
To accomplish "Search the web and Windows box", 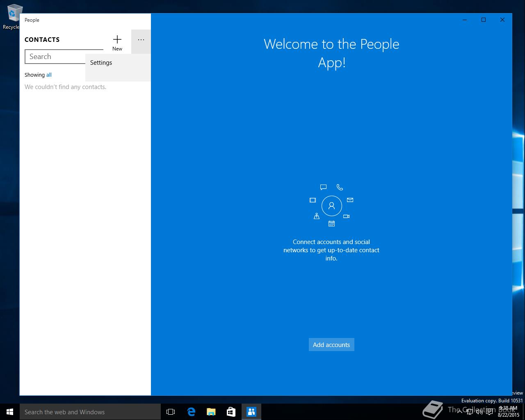I will (90, 412).
